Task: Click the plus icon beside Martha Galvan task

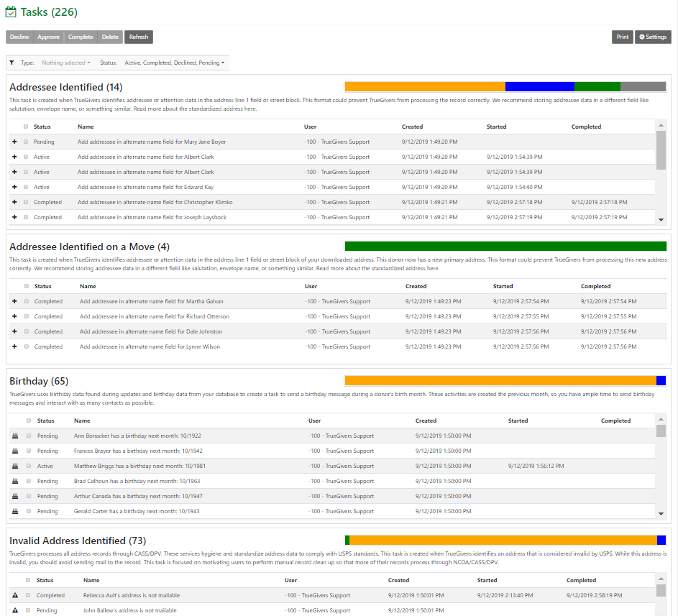Action: [x=14, y=301]
